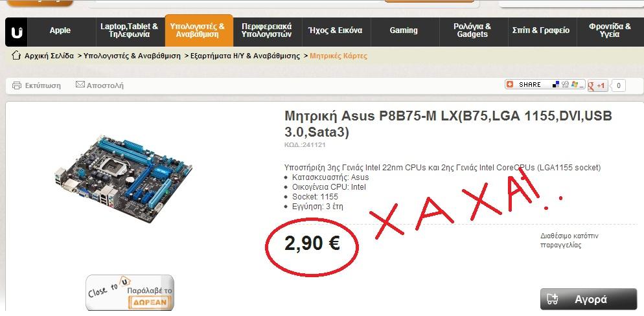Click Μητρικές Κάρτες breadcrumb link

(338, 56)
